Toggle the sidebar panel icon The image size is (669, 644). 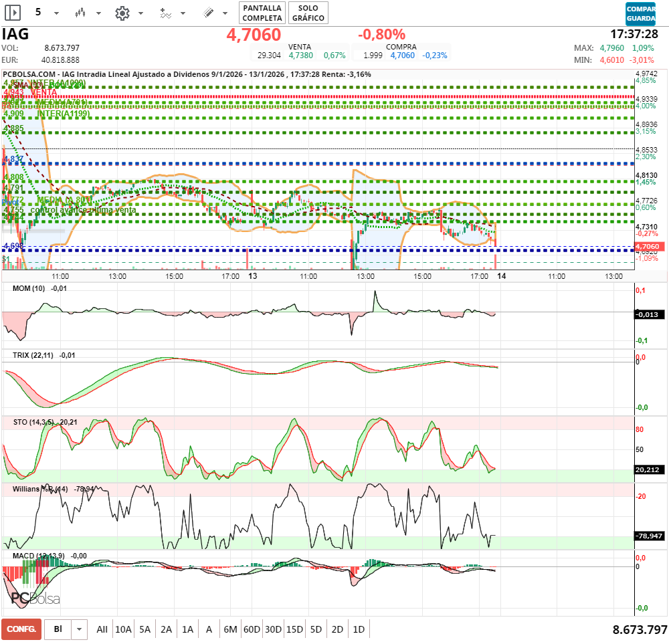tap(13, 12)
